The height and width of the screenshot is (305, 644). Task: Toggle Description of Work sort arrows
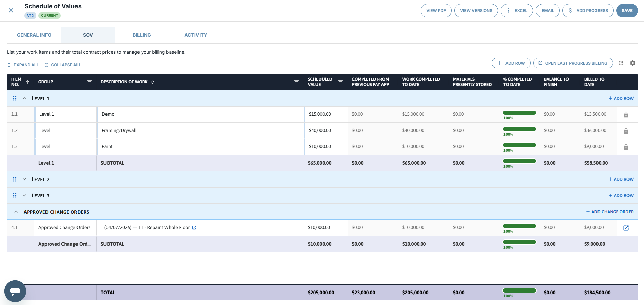(153, 82)
